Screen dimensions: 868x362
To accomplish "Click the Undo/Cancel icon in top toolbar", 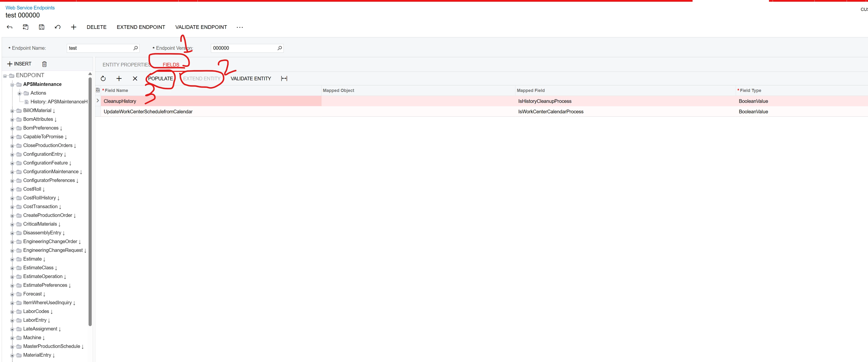I will [x=58, y=27].
